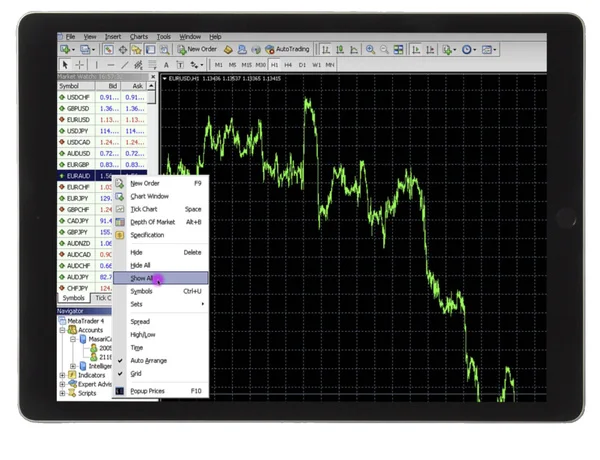
Task: Choose Chart Window in context menu
Action: click(161, 196)
